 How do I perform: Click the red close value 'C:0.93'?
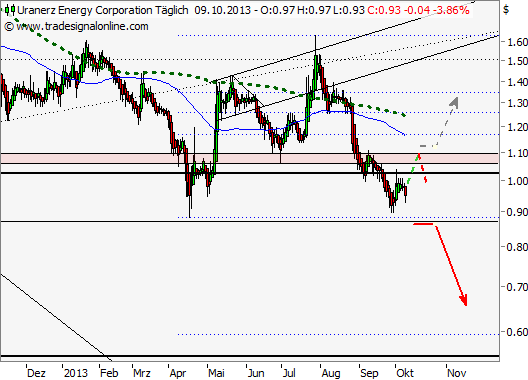click(384, 10)
